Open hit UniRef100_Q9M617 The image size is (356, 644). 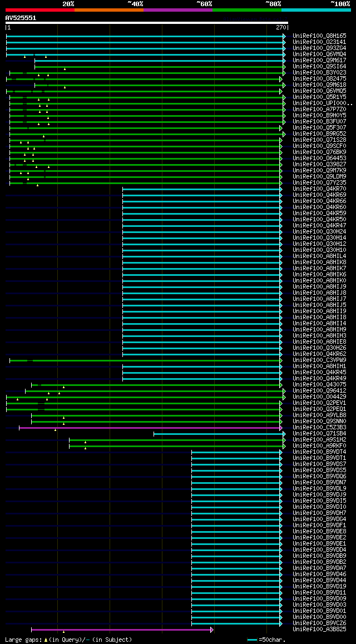tap(319, 61)
